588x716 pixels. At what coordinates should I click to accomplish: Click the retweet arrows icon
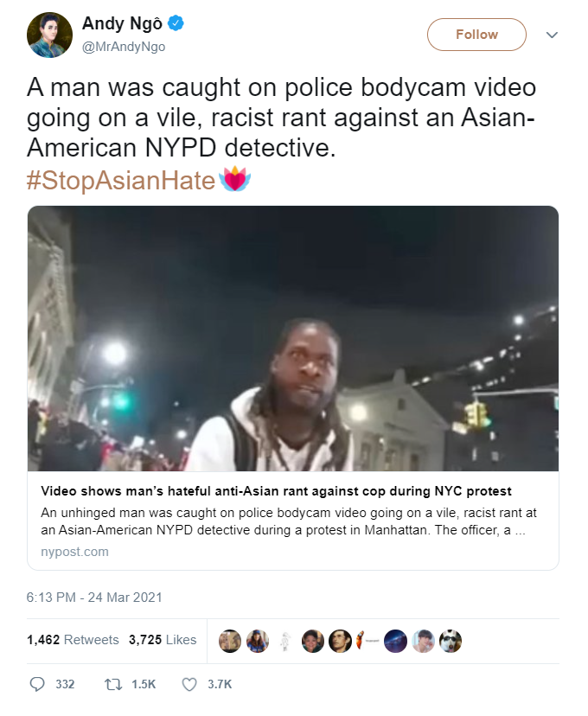click(112, 684)
